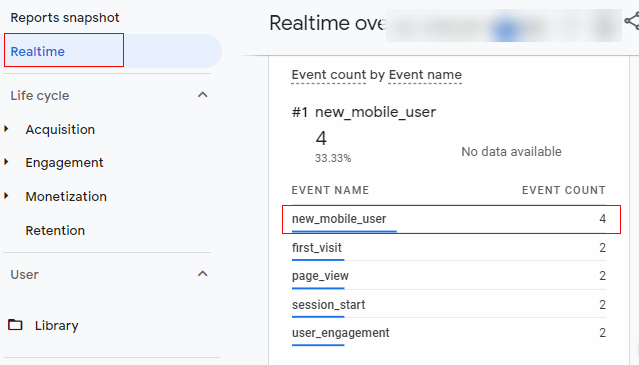Open the Library link

coord(57,325)
